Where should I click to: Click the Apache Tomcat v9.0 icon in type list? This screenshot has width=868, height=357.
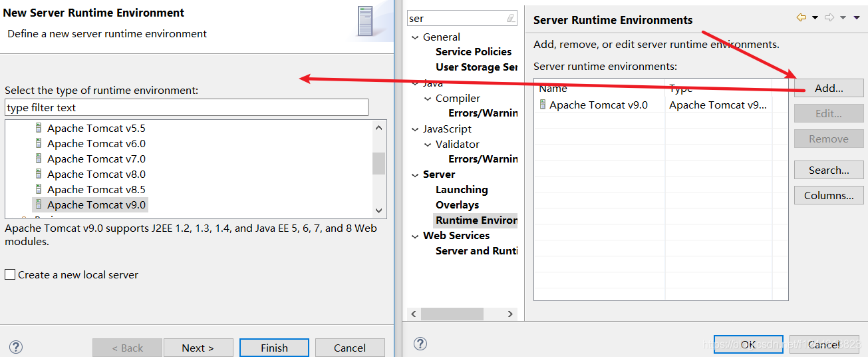point(39,204)
